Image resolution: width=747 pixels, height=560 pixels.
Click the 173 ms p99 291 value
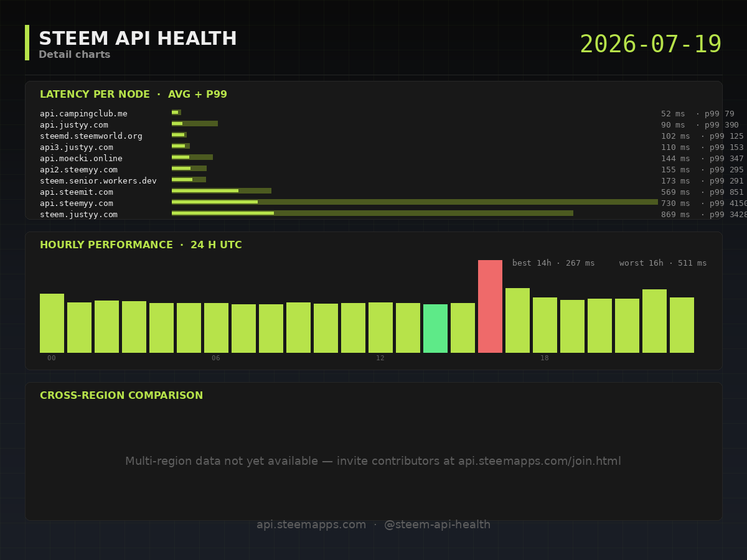pyautogui.click(x=702, y=181)
